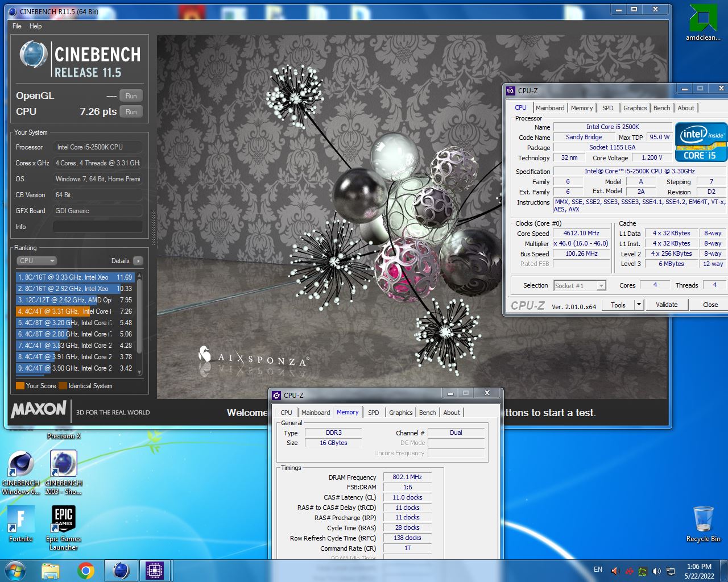The height and width of the screenshot is (582, 728).
Task: Click the Windows Start button
Action: point(15,570)
